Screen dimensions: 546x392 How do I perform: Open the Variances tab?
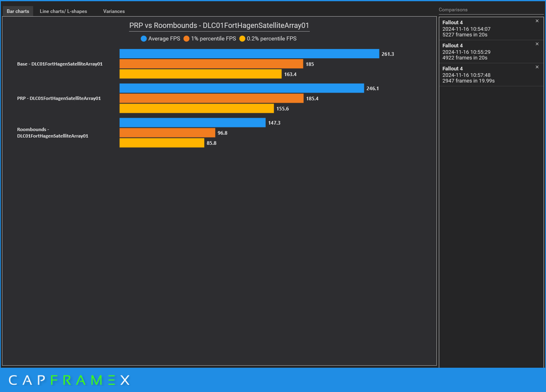[x=114, y=11]
